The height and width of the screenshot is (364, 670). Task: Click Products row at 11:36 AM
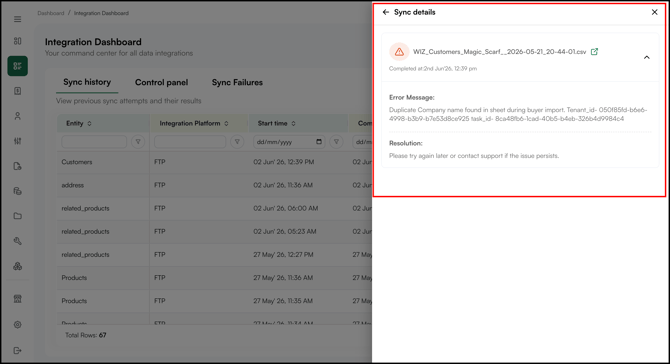coord(215,278)
